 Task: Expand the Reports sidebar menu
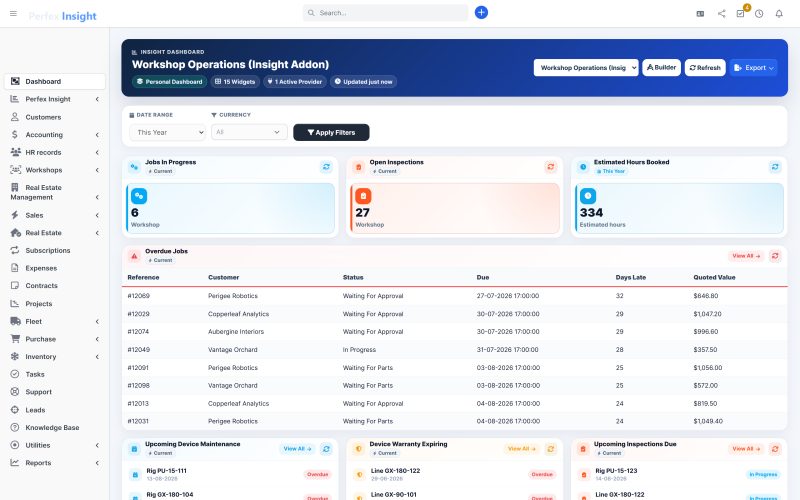(x=54, y=463)
